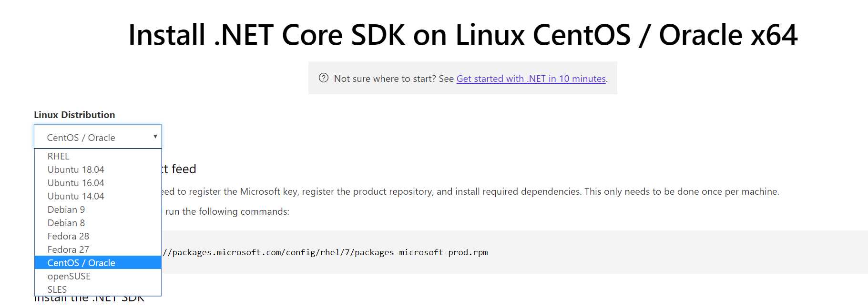Open Get started with .NET link

(531, 79)
